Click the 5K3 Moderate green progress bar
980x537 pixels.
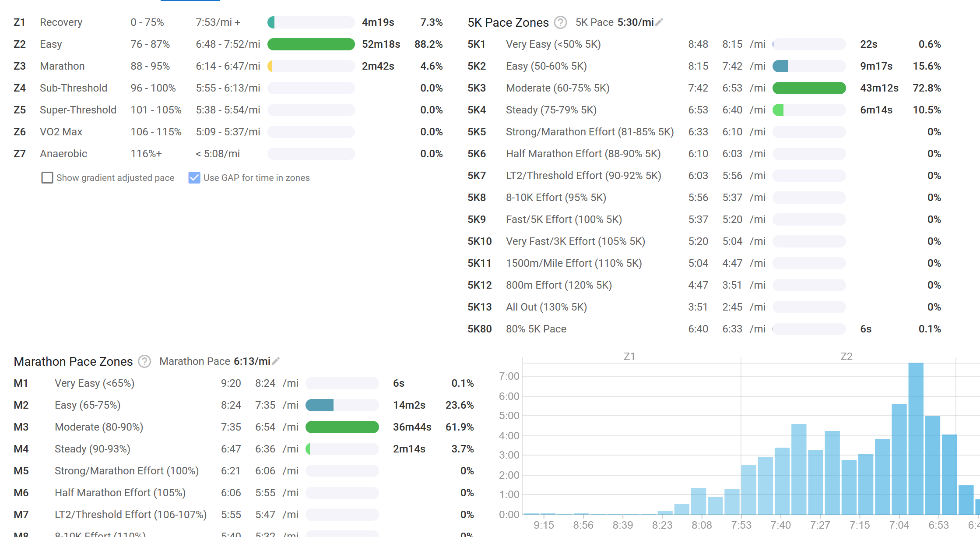tap(809, 88)
